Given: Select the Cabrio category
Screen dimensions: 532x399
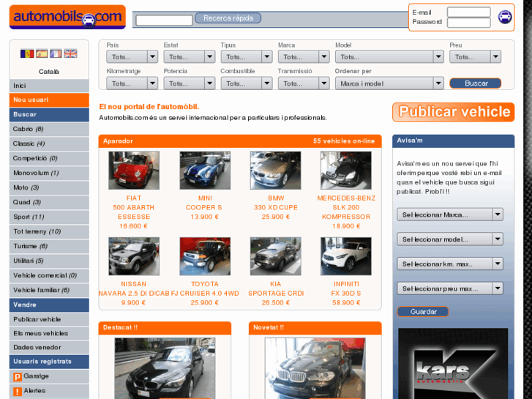Looking at the screenshot, I should 49,129.
